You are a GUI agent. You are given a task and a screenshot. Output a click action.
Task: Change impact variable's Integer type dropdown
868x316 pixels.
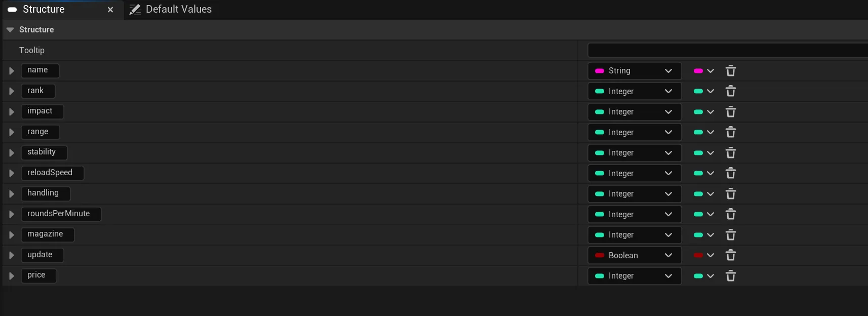[x=634, y=112]
